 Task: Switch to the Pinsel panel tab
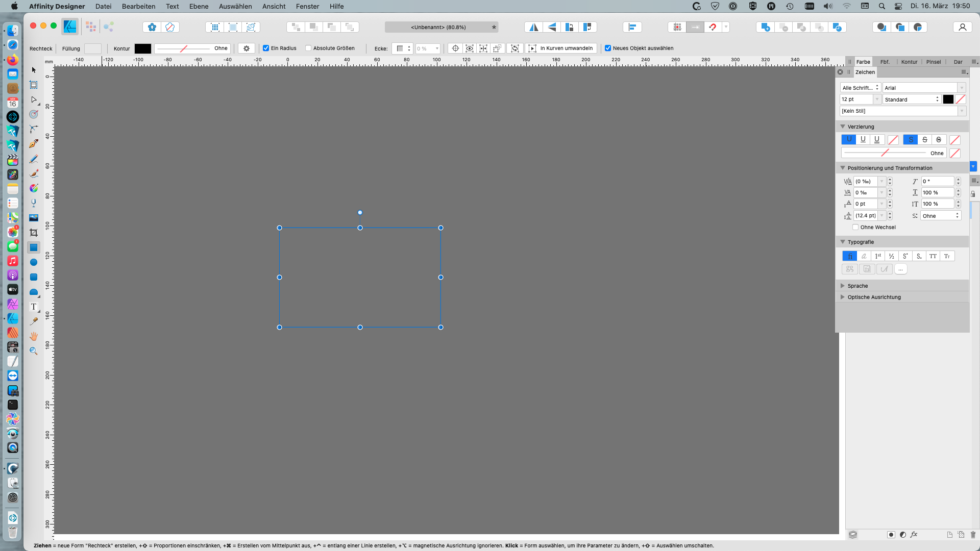click(x=934, y=62)
